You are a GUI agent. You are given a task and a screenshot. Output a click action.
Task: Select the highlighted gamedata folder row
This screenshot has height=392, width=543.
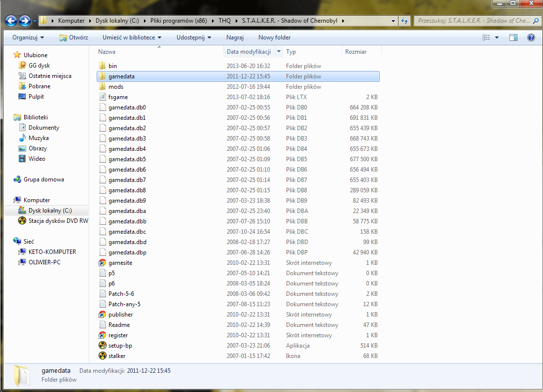tap(238, 76)
